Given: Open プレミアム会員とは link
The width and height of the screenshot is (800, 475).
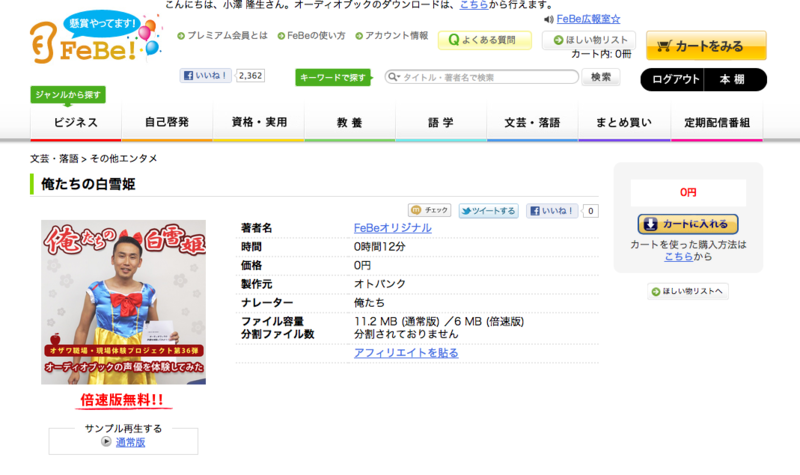Looking at the screenshot, I should point(222,35).
